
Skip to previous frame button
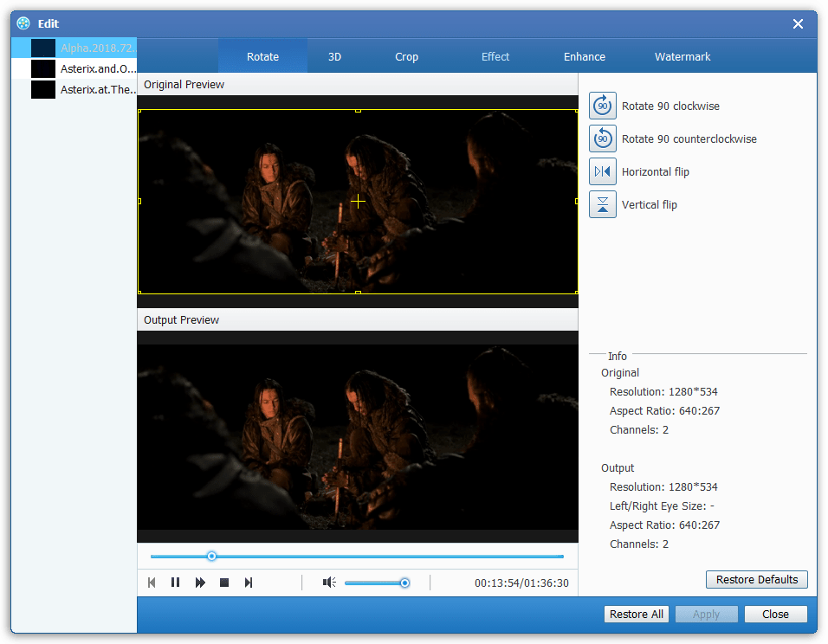(152, 583)
